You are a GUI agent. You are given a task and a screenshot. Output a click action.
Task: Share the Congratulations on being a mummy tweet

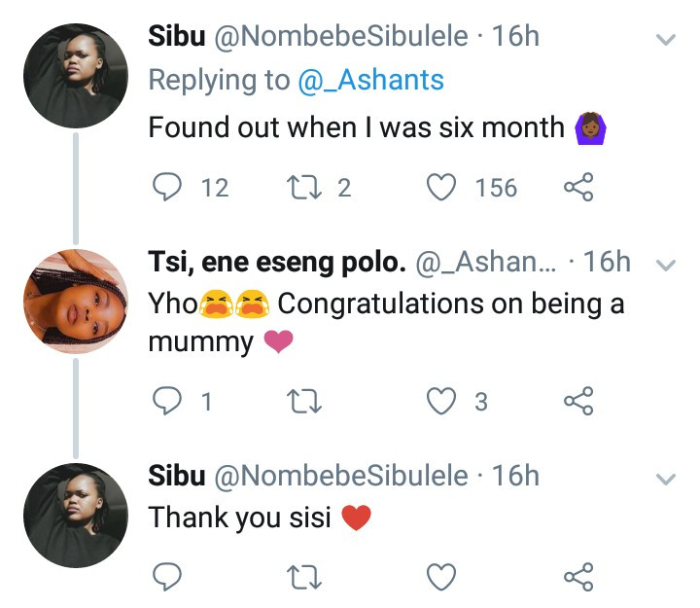click(x=578, y=401)
